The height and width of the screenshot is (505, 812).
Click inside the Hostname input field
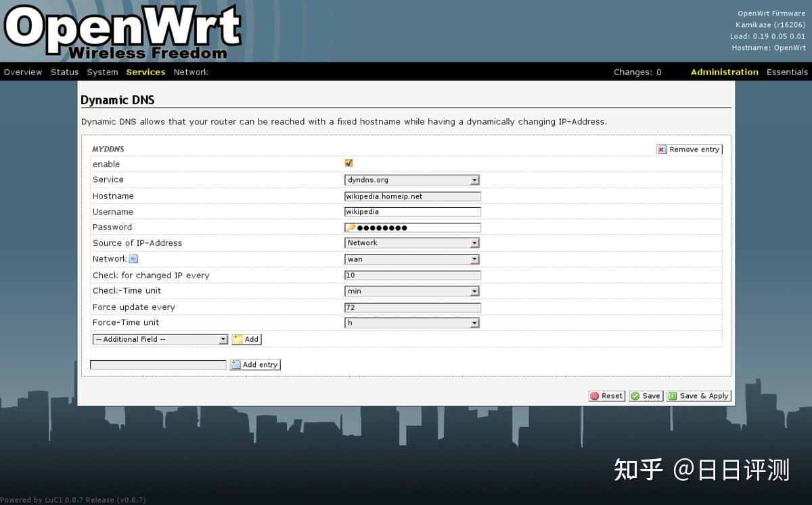(x=412, y=196)
